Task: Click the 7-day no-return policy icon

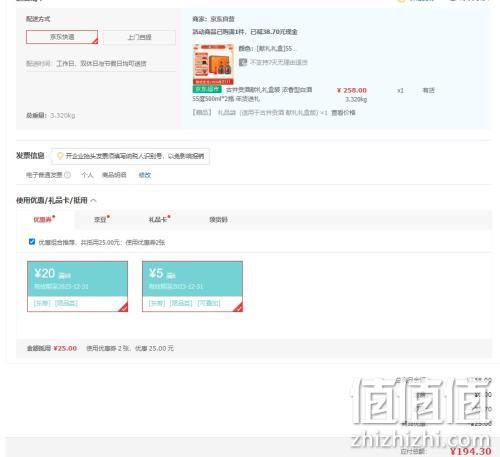Action: [x=243, y=62]
